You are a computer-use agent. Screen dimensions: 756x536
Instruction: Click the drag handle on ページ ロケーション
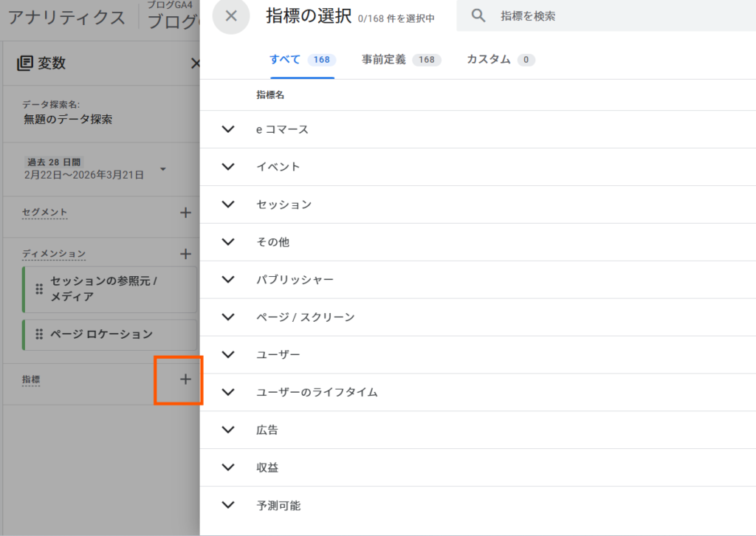pyautogui.click(x=39, y=334)
